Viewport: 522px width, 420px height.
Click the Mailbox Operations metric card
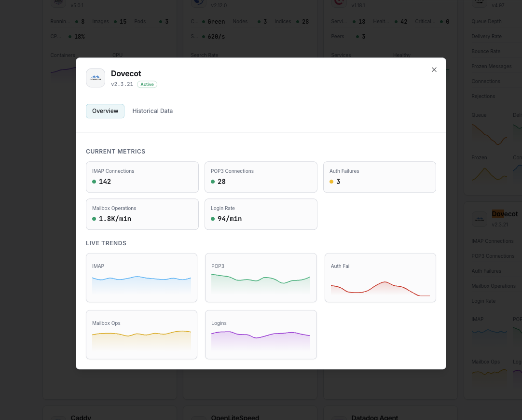142,214
